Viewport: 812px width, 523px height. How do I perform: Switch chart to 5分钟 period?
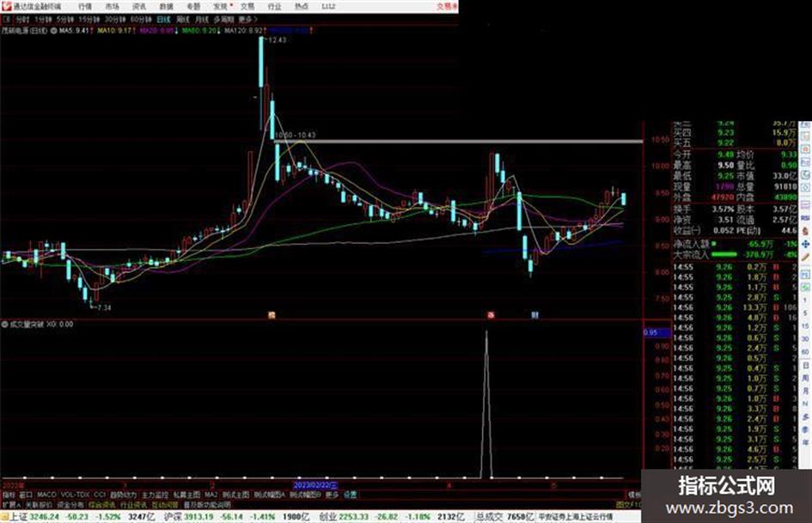click(x=64, y=20)
